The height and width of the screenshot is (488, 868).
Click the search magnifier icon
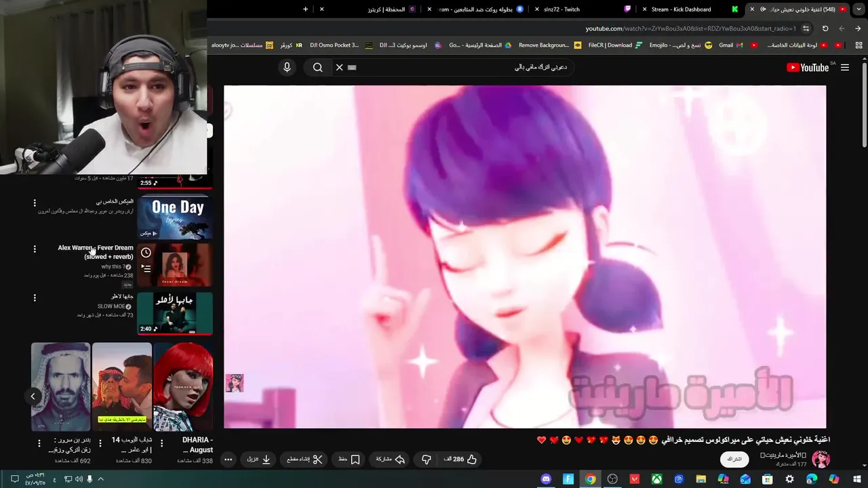[x=317, y=67]
